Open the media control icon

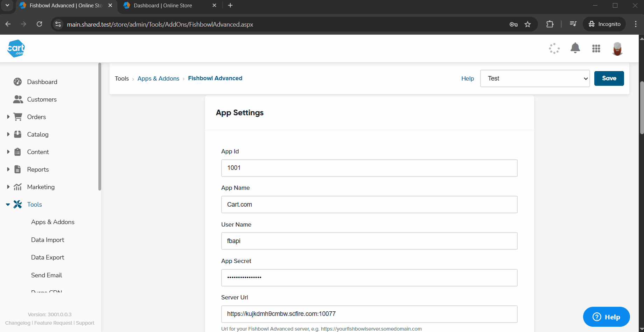(x=573, y=24)
